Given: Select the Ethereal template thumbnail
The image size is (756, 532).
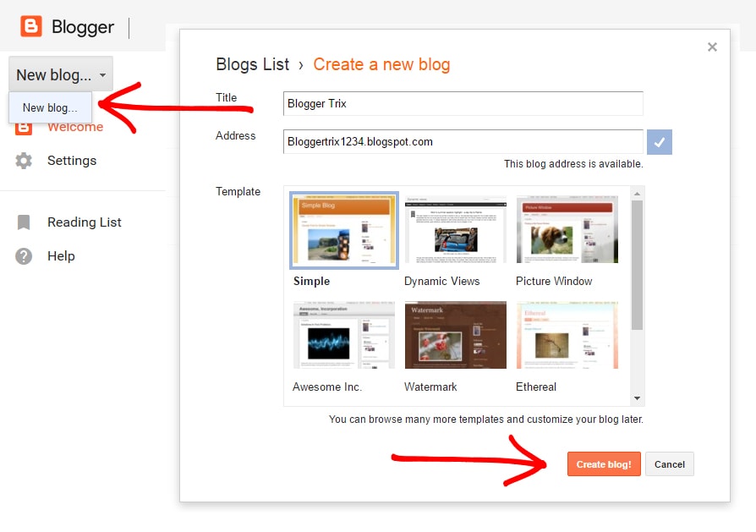Looking at the screenshot, I should [x=567, y=335].
